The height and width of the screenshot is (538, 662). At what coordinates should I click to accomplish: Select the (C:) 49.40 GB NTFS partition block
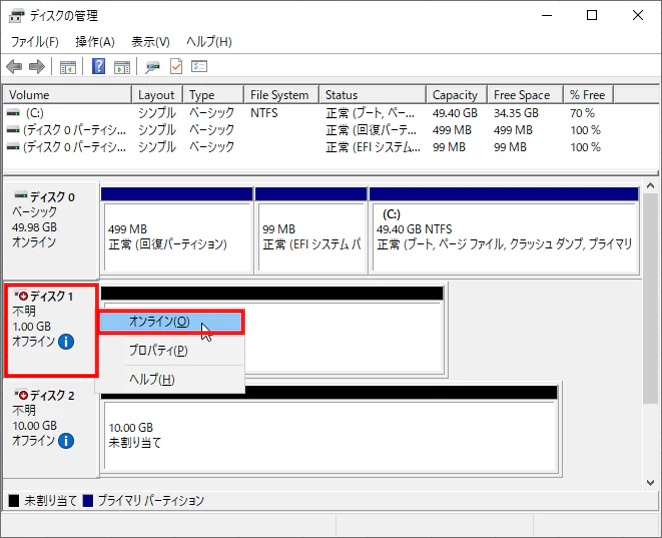point(504,231)
